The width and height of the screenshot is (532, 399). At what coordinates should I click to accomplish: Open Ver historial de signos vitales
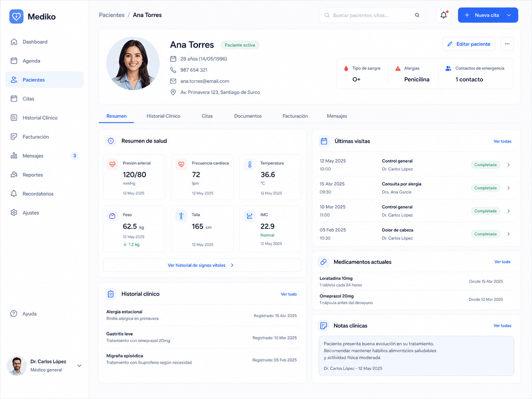tap(202, 265)
